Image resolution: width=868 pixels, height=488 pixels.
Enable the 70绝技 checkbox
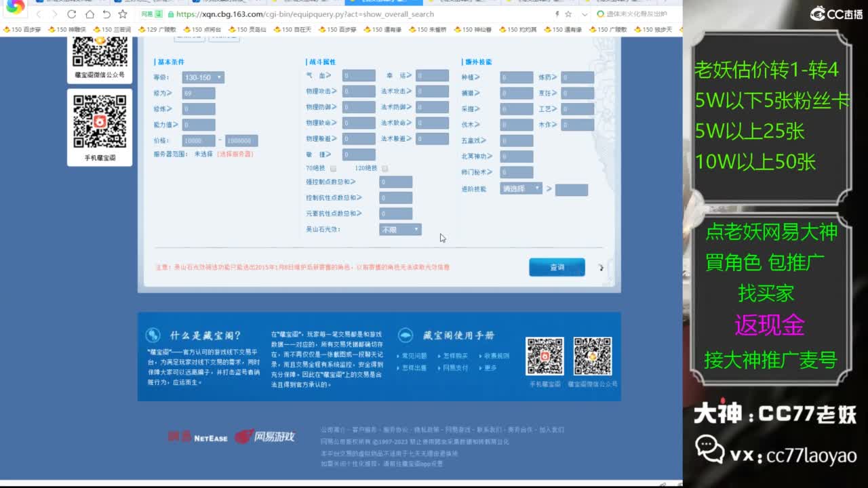click(x=332, y=168)
